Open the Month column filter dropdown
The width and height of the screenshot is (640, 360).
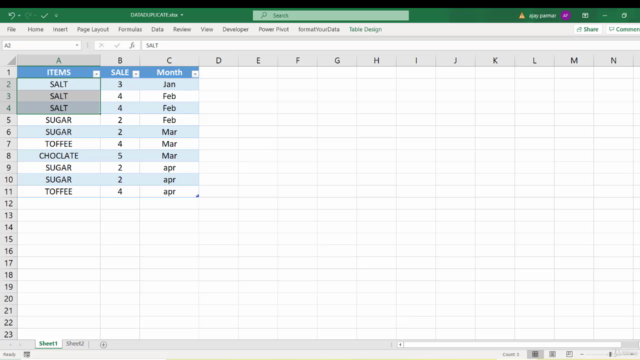pos(195,73)
